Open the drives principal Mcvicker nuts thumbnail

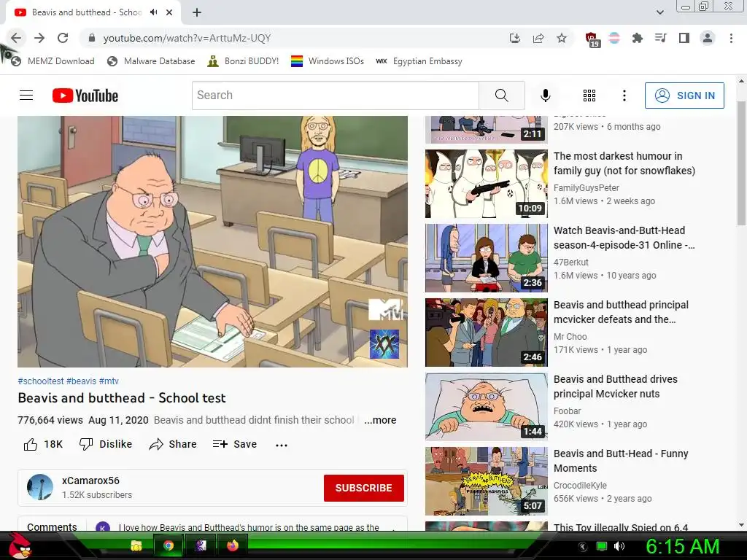[487, 407]
